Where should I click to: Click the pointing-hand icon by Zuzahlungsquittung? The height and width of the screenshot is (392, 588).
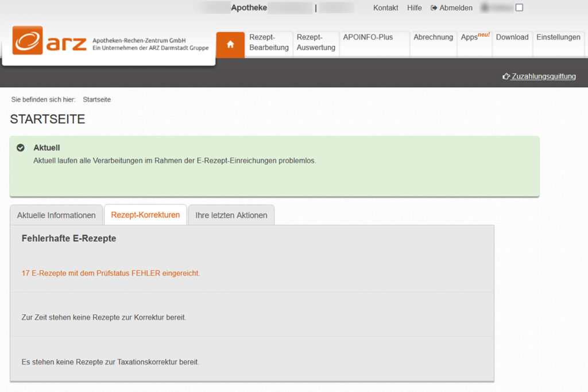(506, 76)
